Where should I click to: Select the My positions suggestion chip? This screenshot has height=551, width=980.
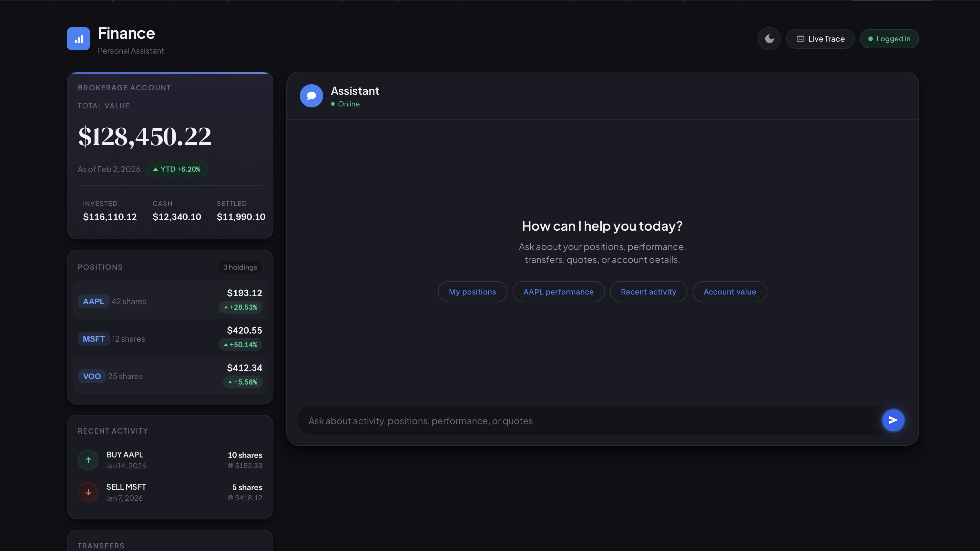click(472, 292)
